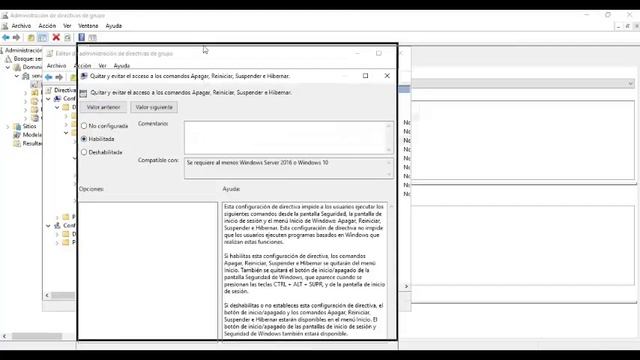Click Back arrow in main console toolbar
Viewport: 640px width, 360px height.
click(x=6, y=38)
